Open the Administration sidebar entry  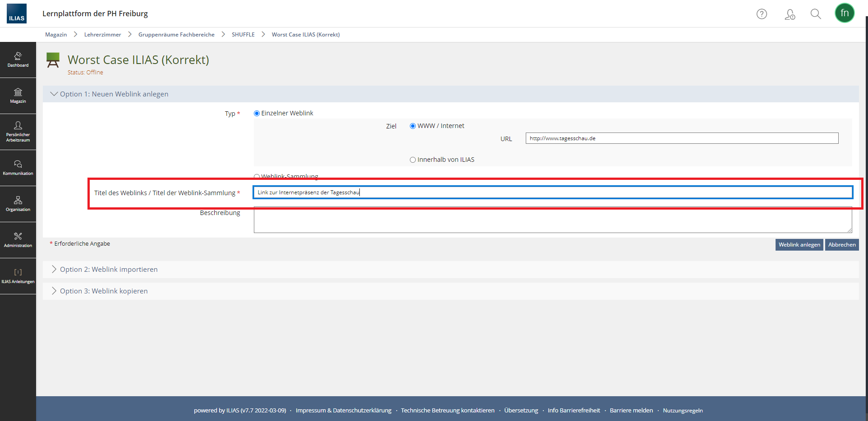[18, 240]
